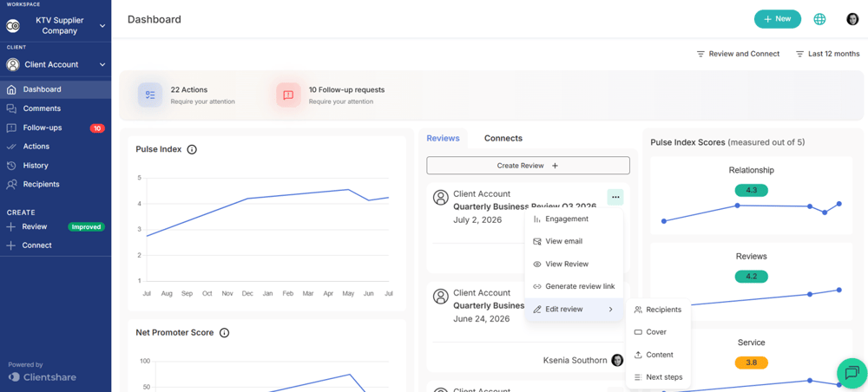This screenshot has width=868, height=392.
Task: Open the chat support bubble icon
Action: [x=852, y=373]
